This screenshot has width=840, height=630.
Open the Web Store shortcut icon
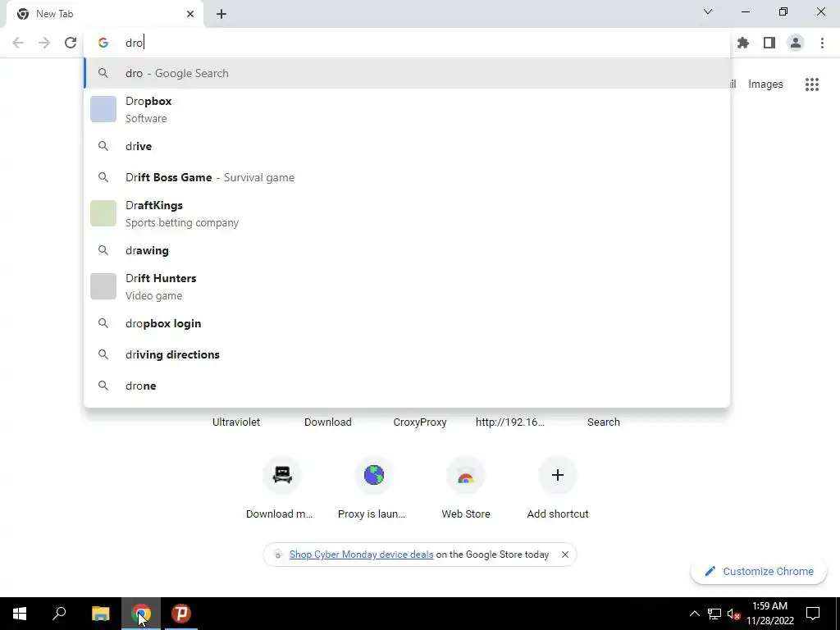[466, 475]
